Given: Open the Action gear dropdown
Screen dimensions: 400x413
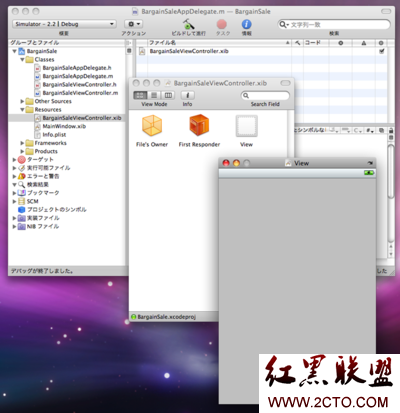Looking at the screenshot, I should click(x=134, y=24).
